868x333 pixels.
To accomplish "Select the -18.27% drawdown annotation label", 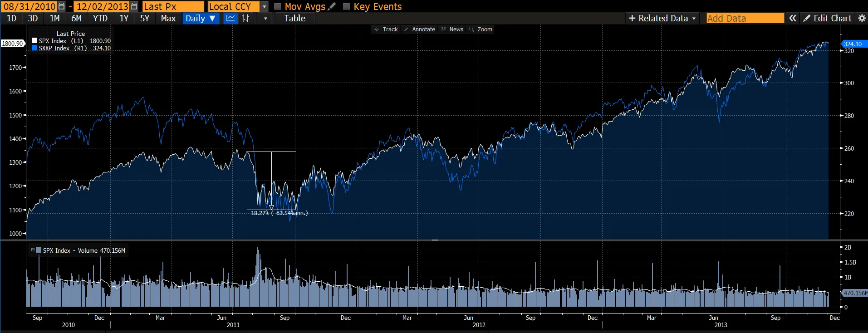I will (278, 213).
